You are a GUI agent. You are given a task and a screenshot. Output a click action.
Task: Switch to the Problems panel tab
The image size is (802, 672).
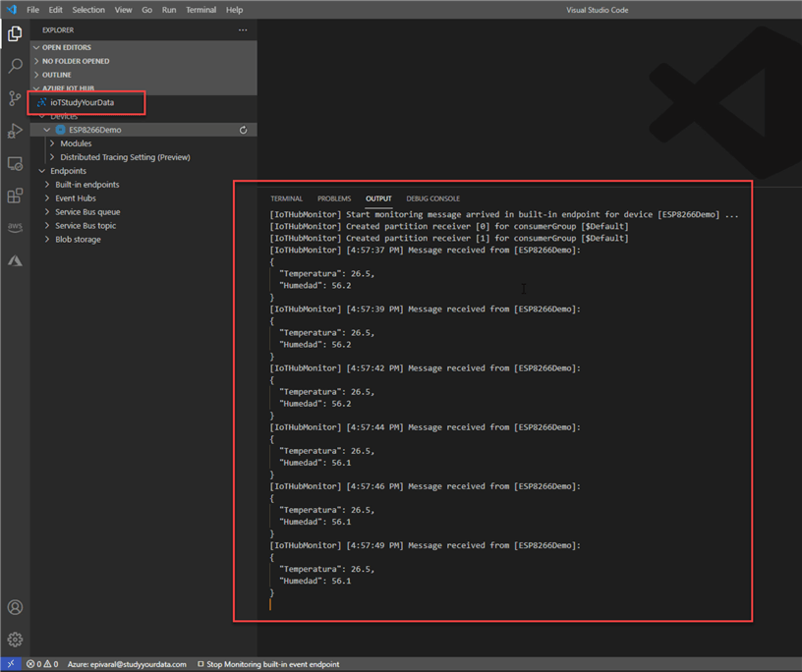[334, 198]
